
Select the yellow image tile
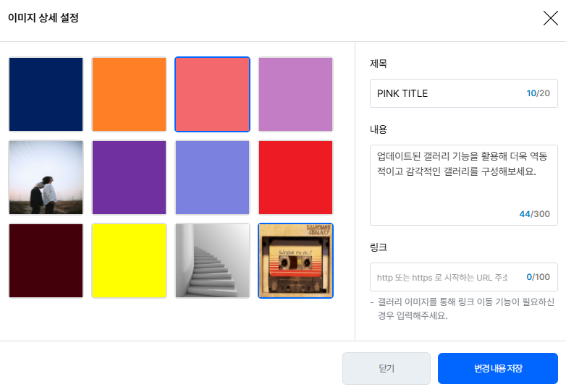click(x=130, y=260)
